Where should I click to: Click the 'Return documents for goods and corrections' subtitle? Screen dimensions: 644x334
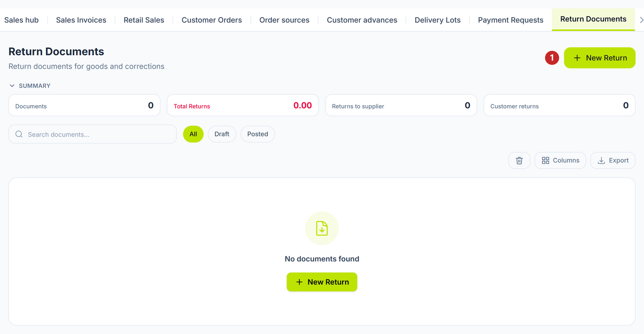pyautogui.click(x=86, y=67)
